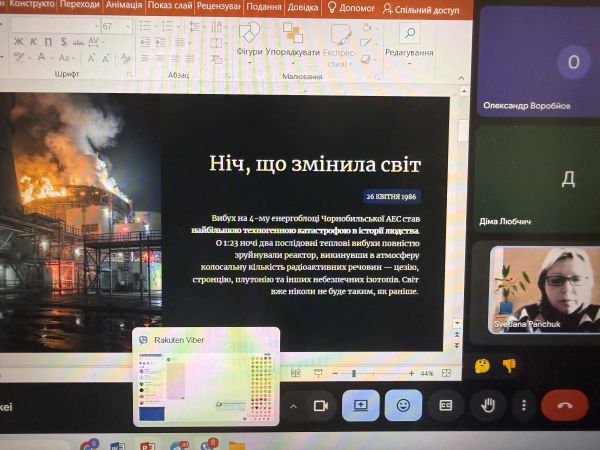Click the red leave call button

coord(565,405)
